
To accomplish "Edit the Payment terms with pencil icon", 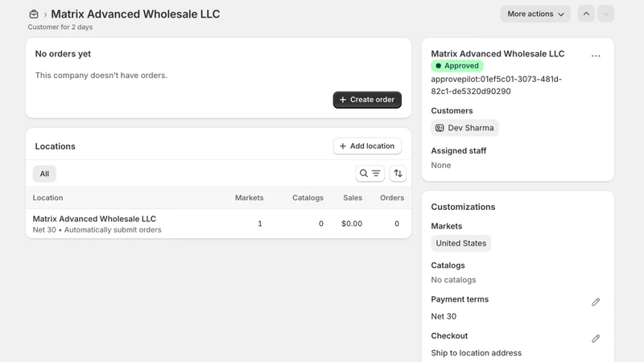I will click(x=596, y=302).
